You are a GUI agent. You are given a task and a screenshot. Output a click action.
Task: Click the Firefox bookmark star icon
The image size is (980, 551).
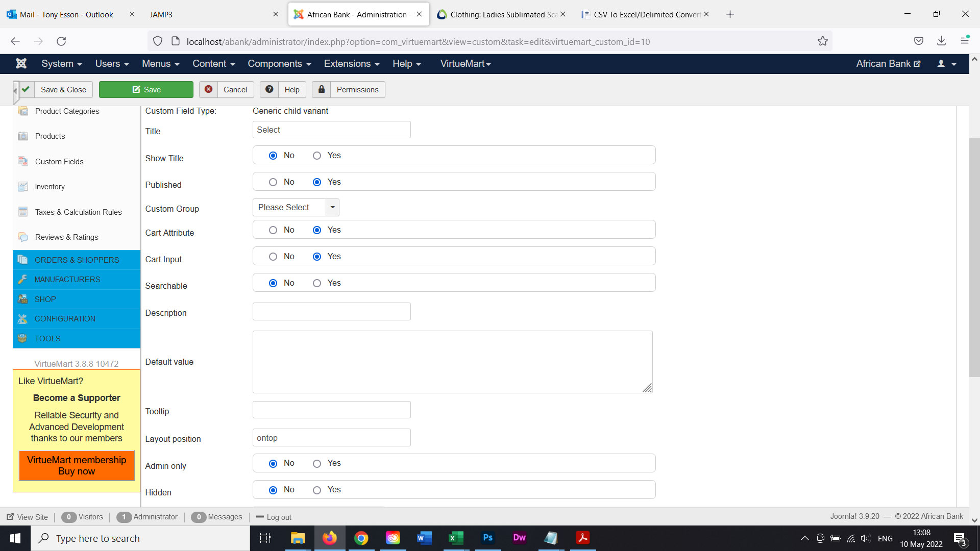click(822, 41)
